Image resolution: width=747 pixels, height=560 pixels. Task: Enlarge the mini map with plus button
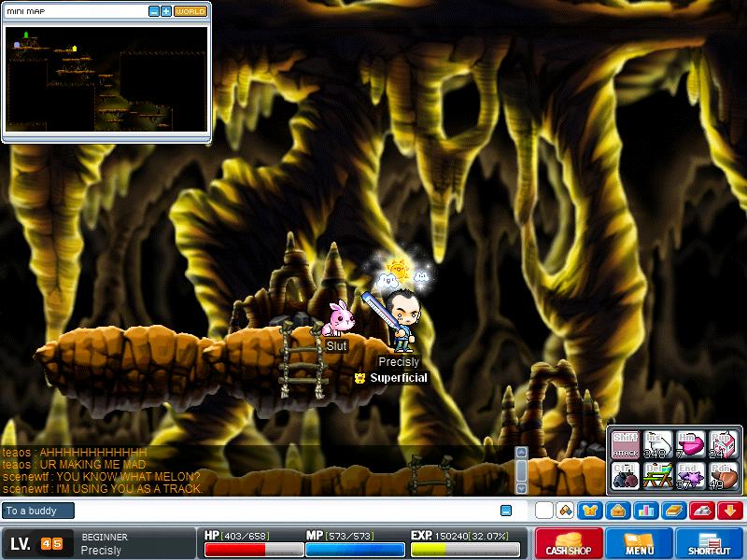coord(166,11)
